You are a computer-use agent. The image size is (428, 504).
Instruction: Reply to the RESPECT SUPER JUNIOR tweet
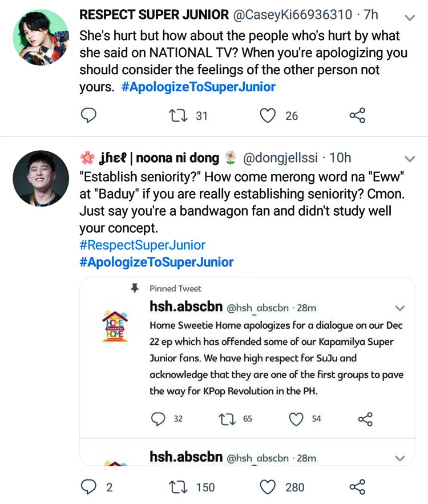[x=88, y=116]
